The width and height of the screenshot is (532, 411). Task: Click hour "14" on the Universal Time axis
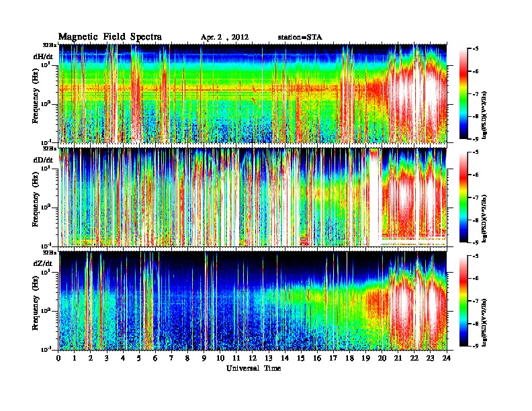click(285, 358)
